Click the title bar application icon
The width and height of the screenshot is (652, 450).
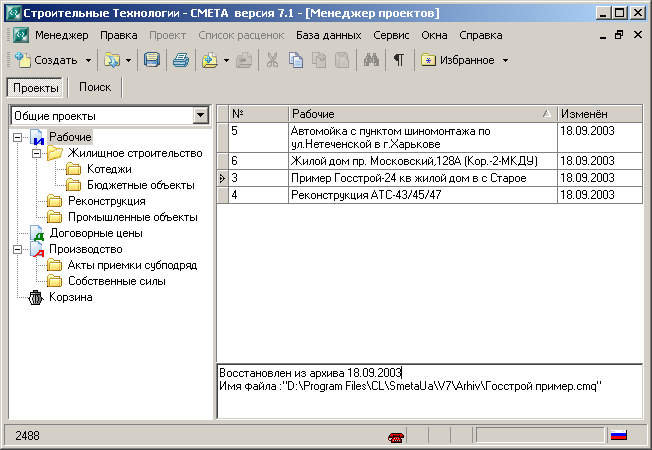(x=14, y=13)
